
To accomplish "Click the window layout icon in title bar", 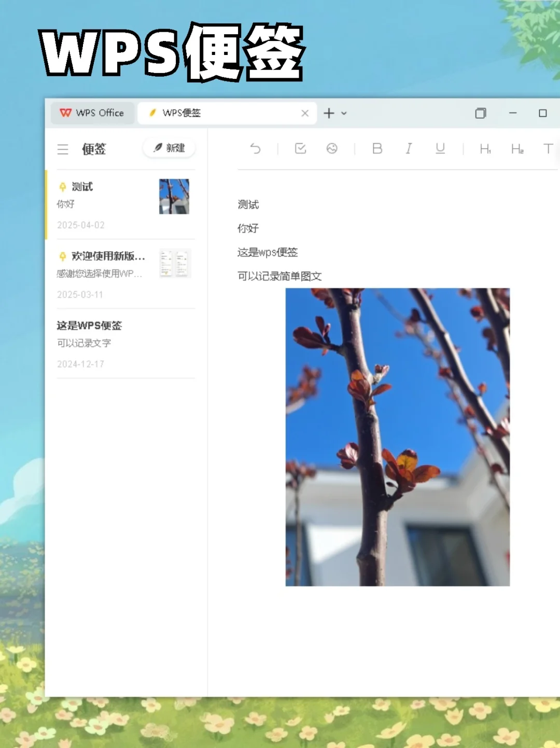I will [x=481, y=113].
